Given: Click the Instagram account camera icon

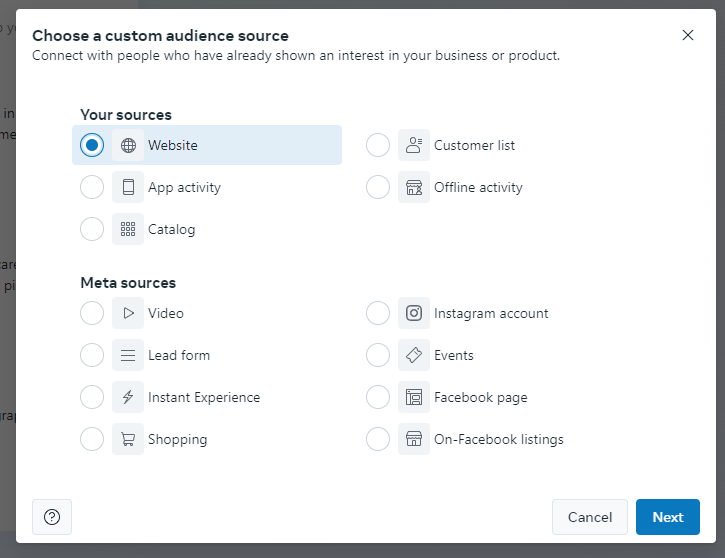Looking at the screenshot, I should pyautogui.click(x=414, y=313).
